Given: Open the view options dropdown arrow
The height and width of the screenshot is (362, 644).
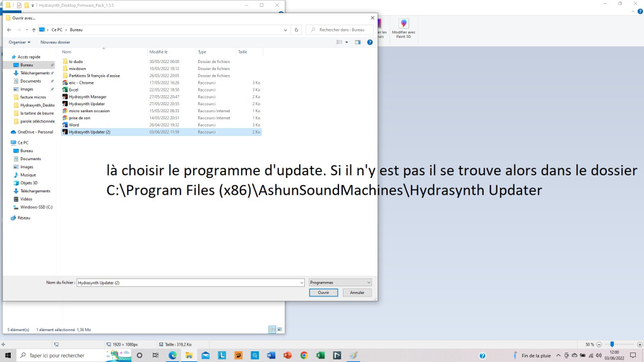Looking at the screenshot, I should click(x=347, y=42).
